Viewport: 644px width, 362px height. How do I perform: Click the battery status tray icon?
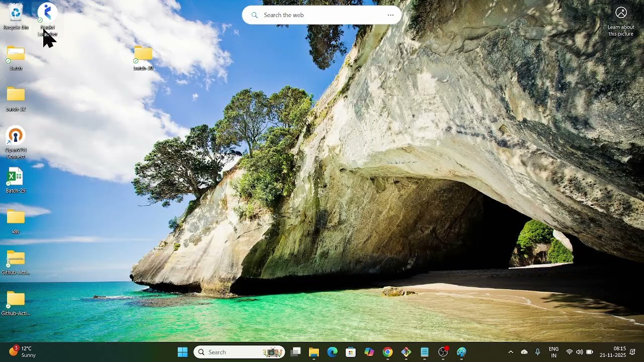(590, 352)
